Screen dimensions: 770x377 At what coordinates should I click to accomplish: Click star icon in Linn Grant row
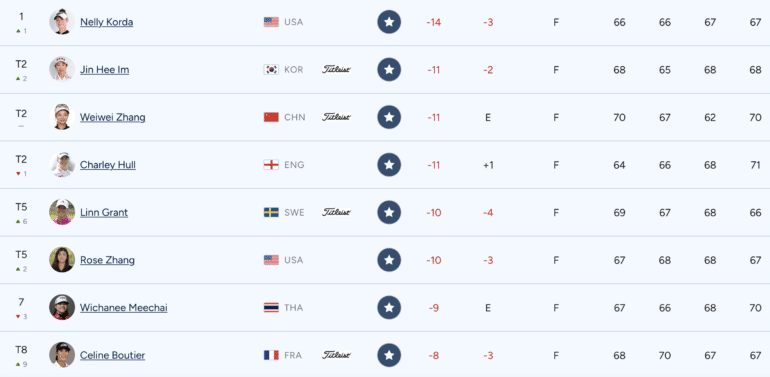pos(389,213)
